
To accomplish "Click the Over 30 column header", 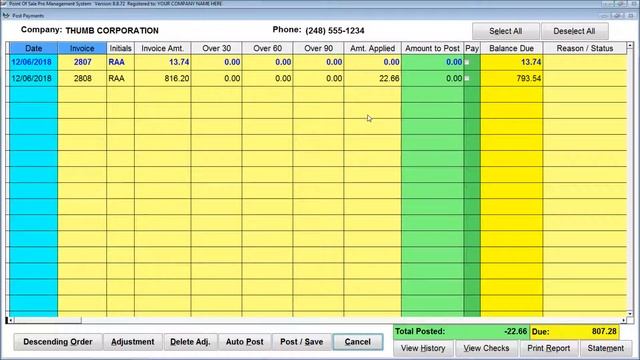I will pos(216,48).
